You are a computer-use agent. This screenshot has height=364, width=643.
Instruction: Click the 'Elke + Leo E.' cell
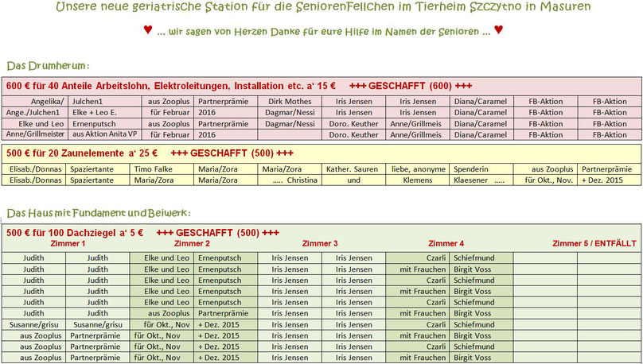tap(95, 113)
